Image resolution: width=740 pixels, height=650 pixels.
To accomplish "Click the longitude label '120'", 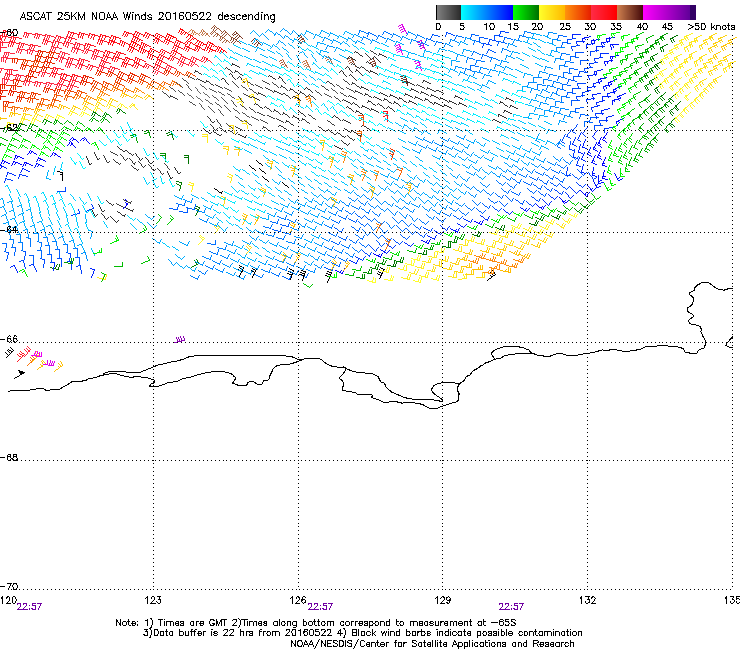I will 8,600.
